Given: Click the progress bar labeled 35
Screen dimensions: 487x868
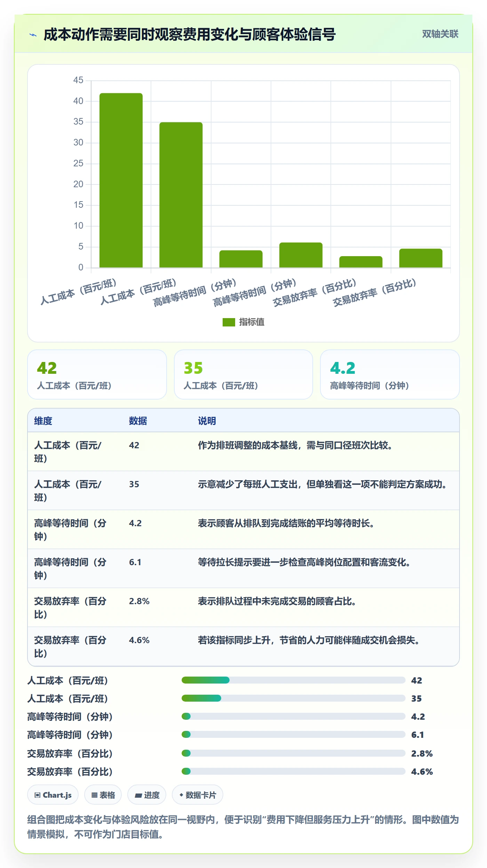Looking at the screenshot, I should coord(293,698).
